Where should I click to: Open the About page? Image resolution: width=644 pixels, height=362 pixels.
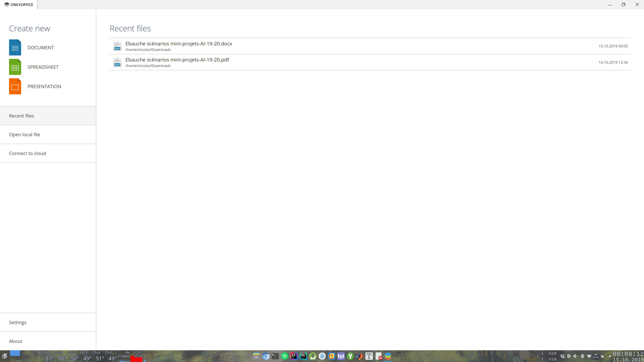tap(48, 341)
